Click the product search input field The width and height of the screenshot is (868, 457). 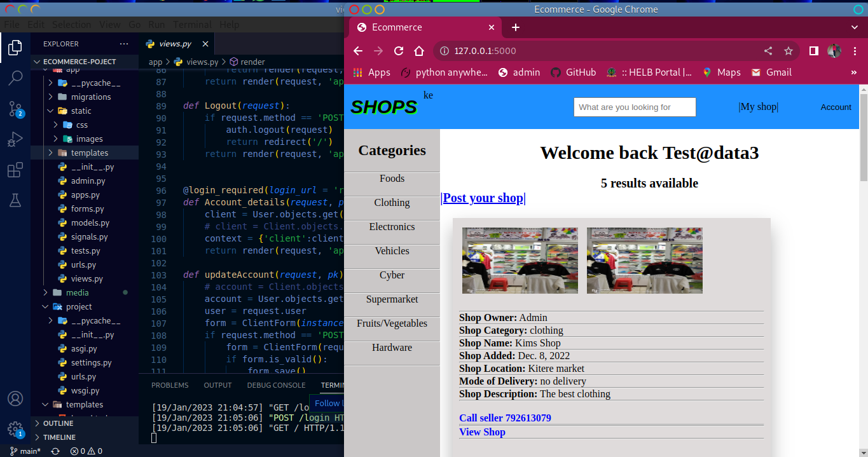point(635,107)
